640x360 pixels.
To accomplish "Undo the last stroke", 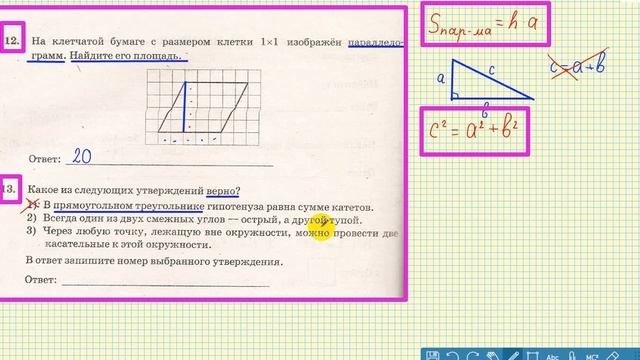I will (x=452, y=356).
